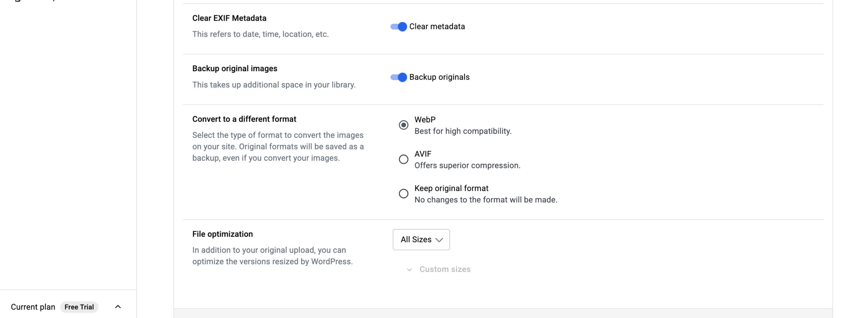Expand the Custom sizes section label
The height and width of the screenshot is (318, 868).
click(445, 270)
